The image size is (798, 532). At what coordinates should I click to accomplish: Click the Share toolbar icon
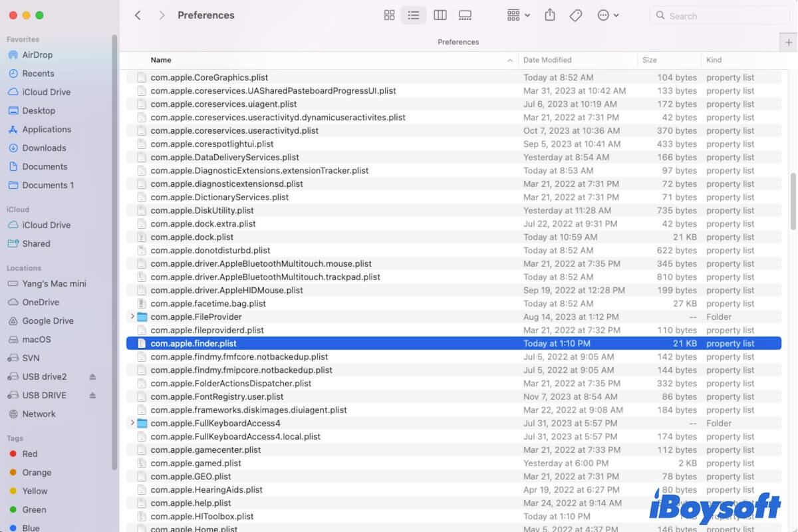(550, 15)
